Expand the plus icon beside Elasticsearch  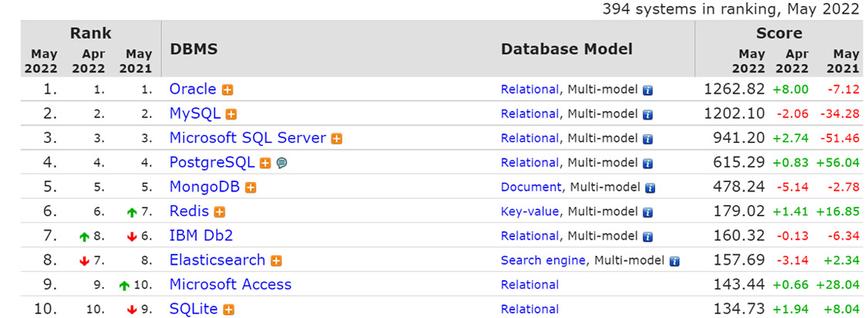tap(275, 261)
